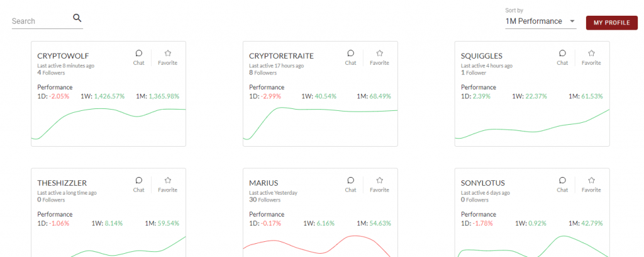Go to My Profile

click(x=611, y=23)
